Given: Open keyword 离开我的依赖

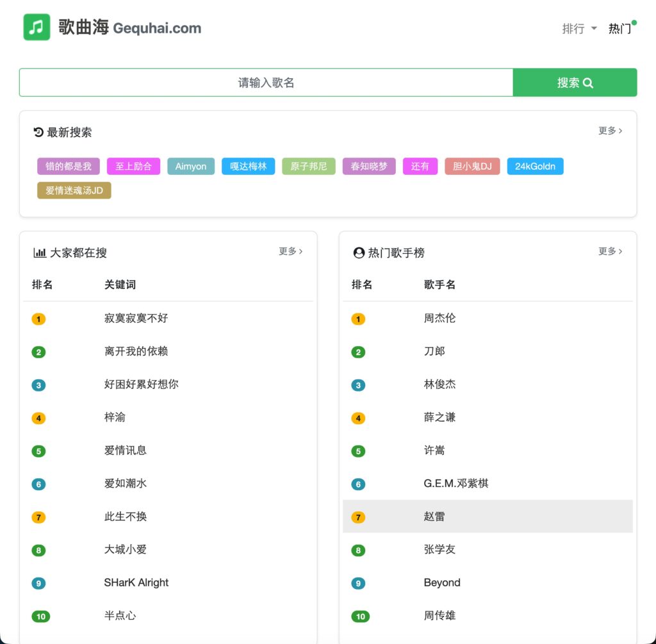Looking at the screenshot, I should tap(136, 351).
